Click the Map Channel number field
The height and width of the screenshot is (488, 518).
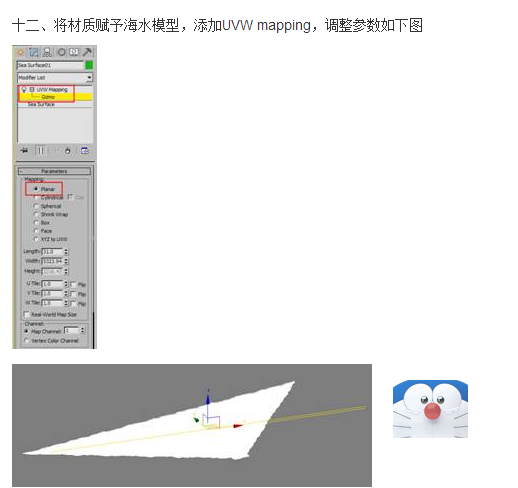(x=72, y=330)
